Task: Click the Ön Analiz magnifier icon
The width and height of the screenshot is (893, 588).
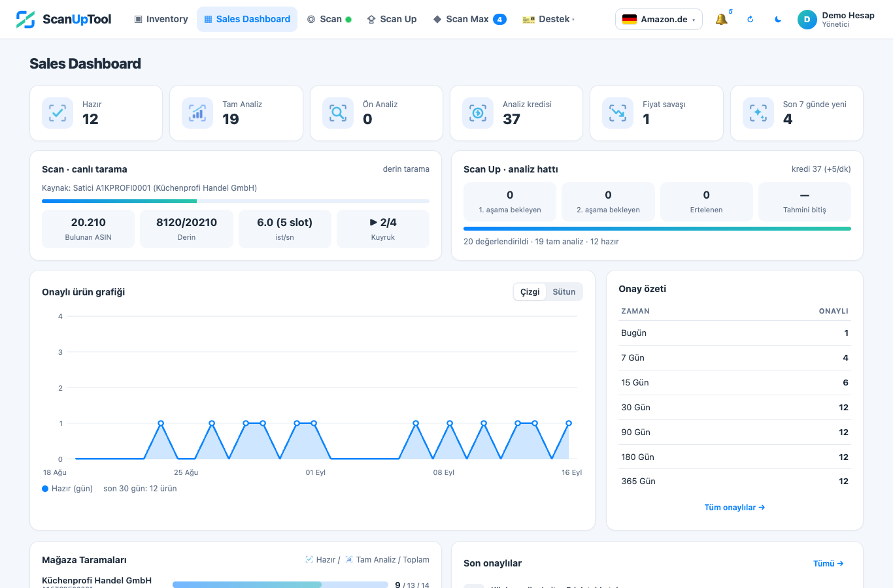Action: tap(338, 113)
